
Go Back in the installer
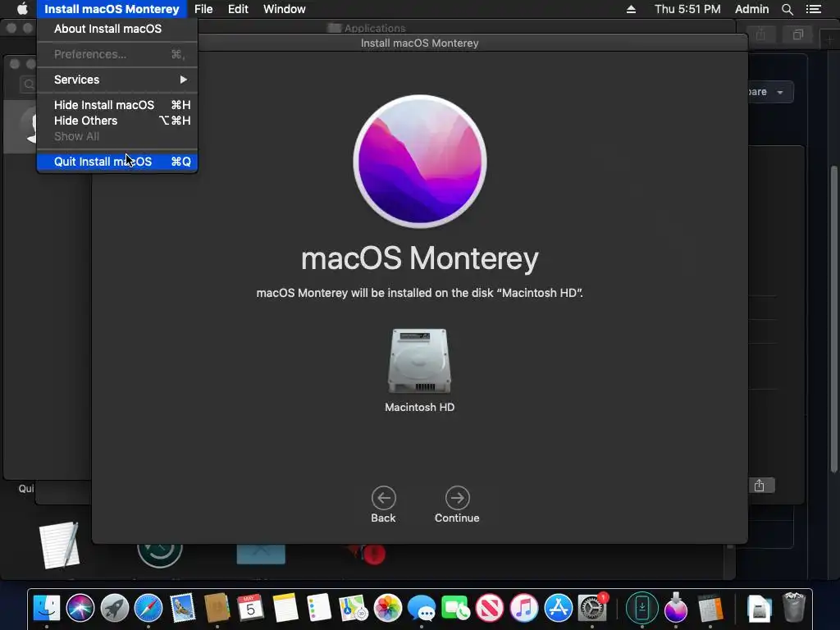point(384,504)
